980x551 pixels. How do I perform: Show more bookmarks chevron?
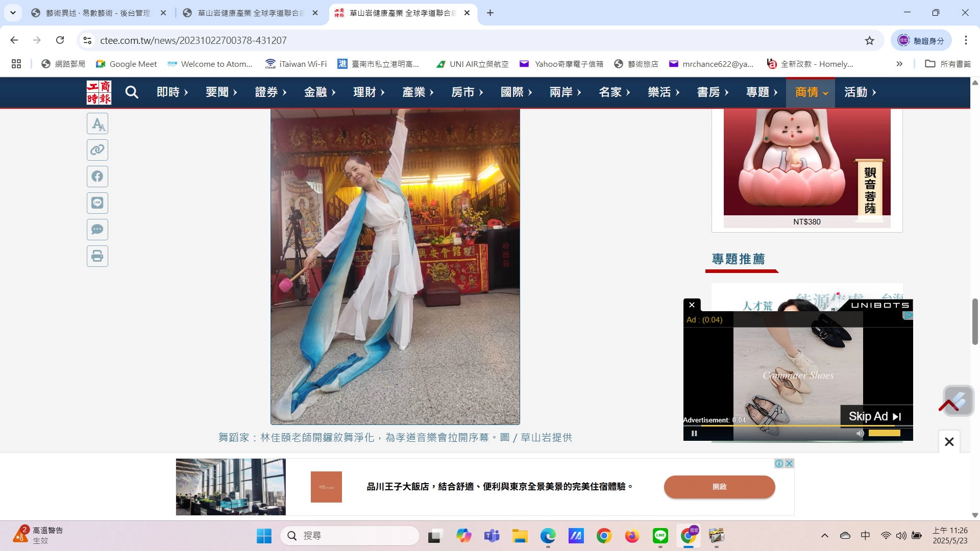[899, 64]
